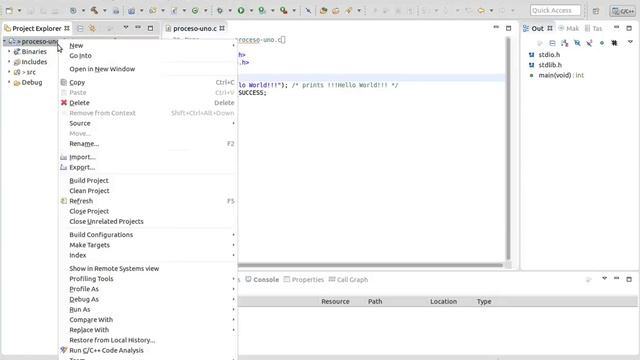Image resolution: width=640 pixels, height=360 pixels.
Task: Select stdio.h in the Outline
Action: point(549,55)
